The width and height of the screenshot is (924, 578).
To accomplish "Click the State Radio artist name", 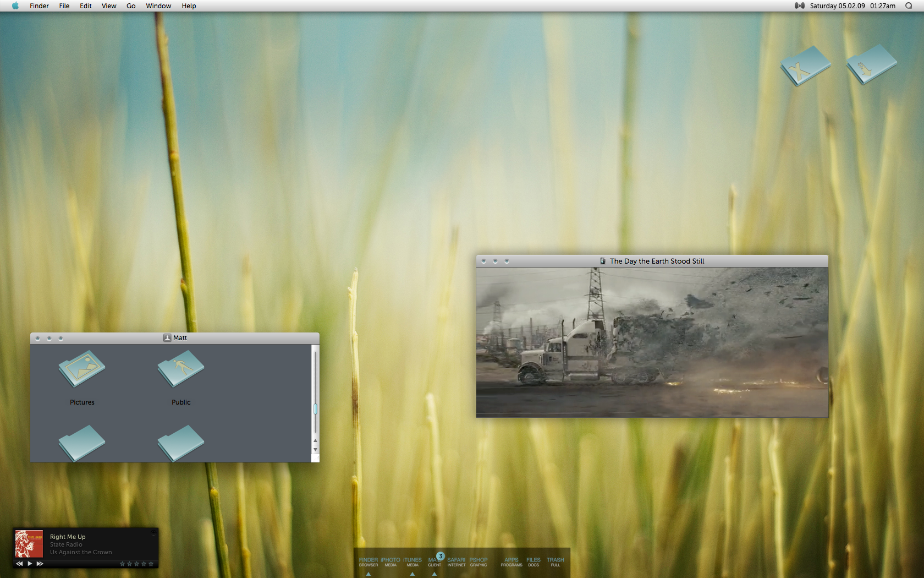I will click(66, 544).
